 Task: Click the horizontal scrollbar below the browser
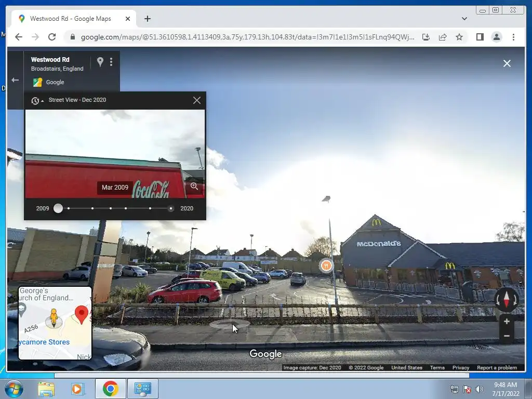[262, 375]
